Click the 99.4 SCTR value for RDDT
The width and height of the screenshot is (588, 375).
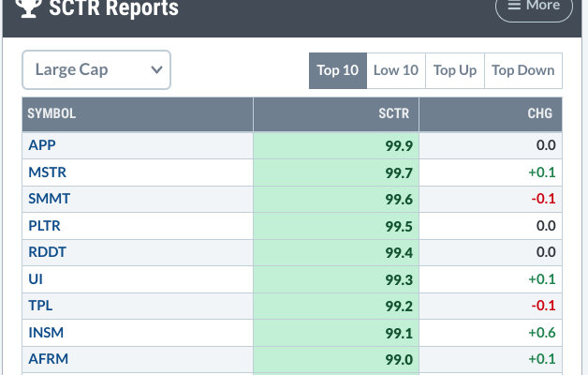(399, 252)
